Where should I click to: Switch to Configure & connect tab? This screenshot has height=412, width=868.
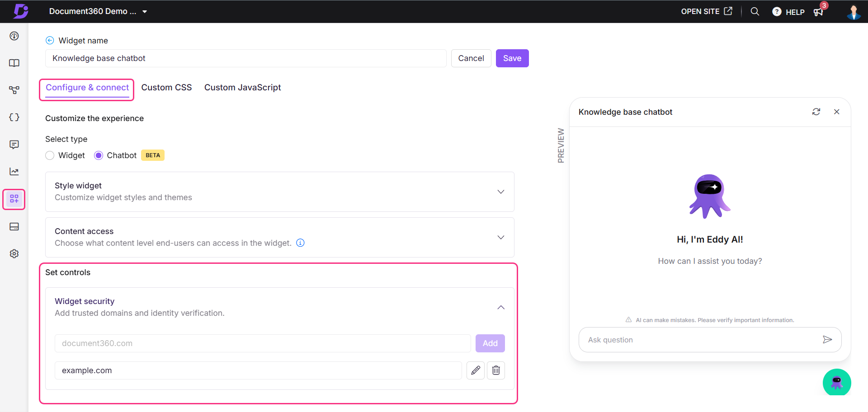pos(87,88)
